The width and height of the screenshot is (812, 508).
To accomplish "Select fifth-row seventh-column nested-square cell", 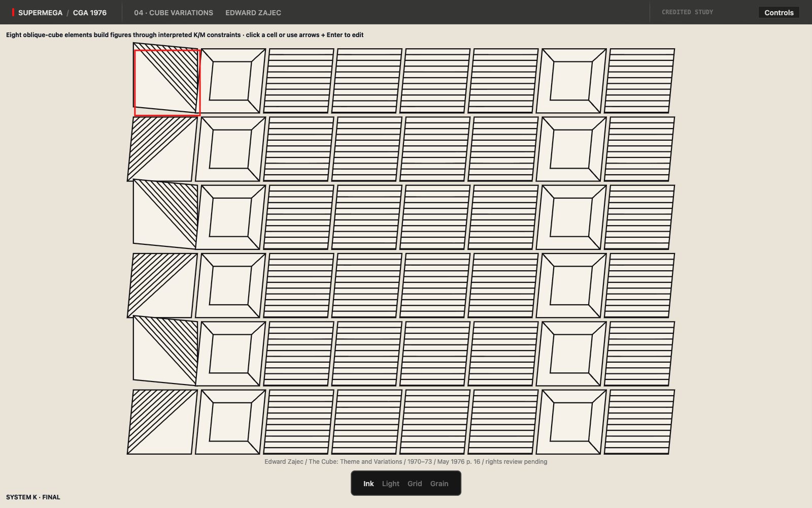I will coord(571,354).
